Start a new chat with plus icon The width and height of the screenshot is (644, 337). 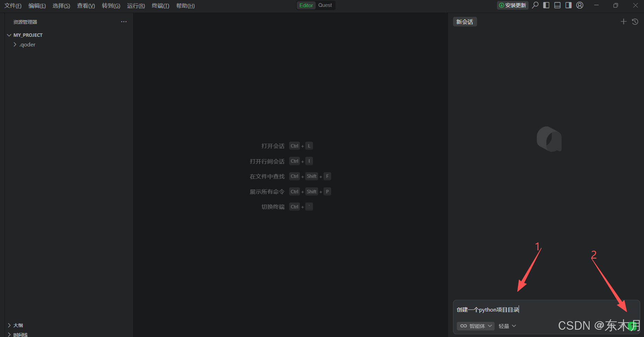[623, 22]
